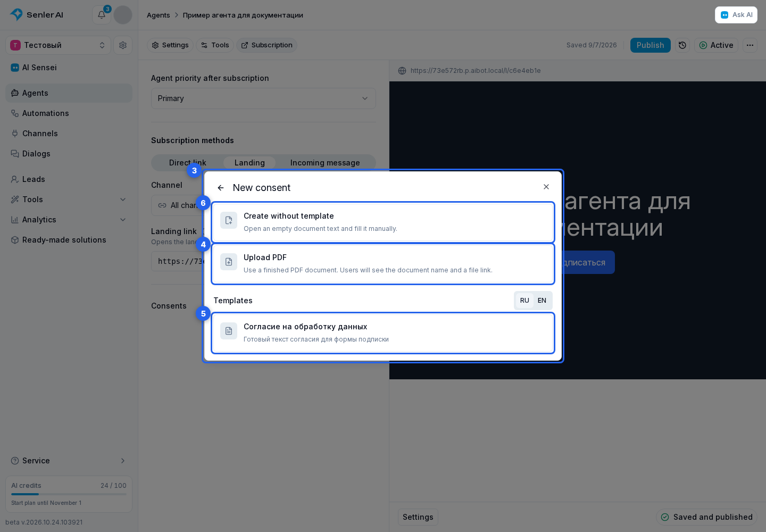Expand the Service menu
The height and width of the screenshot is (532, 766).
[69, 461]
